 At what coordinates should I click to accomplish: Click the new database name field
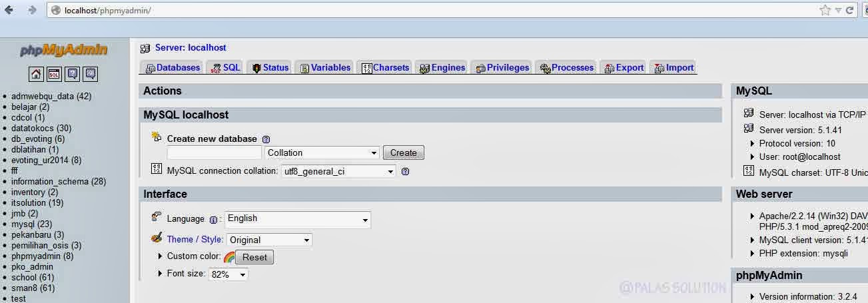coord(215,152)
